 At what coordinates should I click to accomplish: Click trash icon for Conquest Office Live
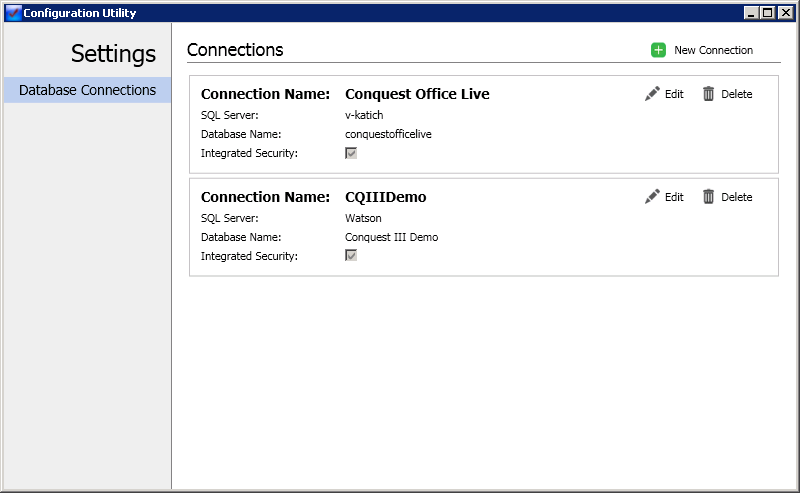click(x=708, y=94)
